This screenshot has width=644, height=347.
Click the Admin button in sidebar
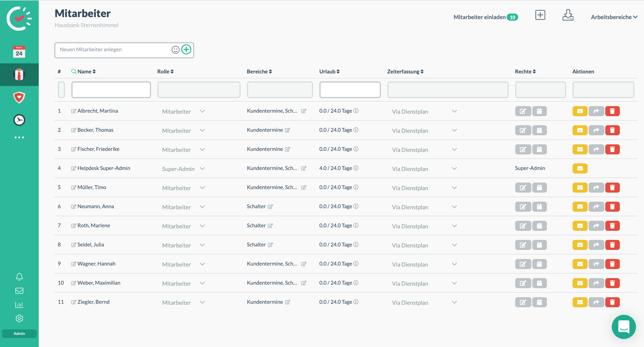coord(19,333)
